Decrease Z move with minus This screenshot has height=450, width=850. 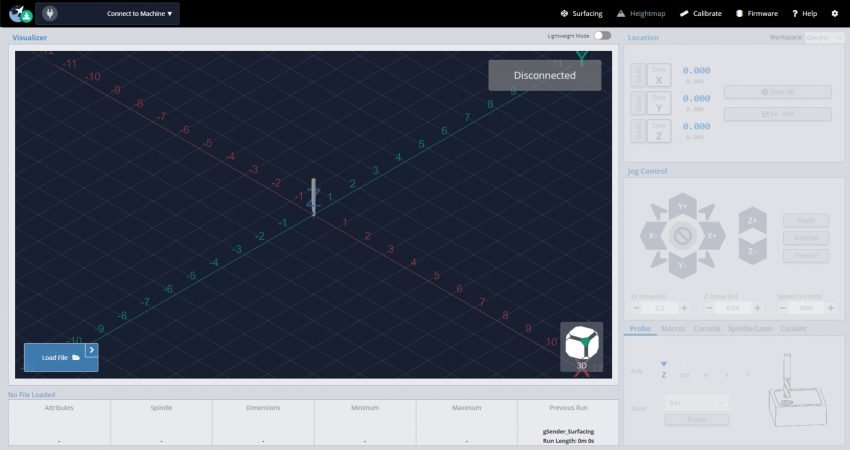click(710, 308)
